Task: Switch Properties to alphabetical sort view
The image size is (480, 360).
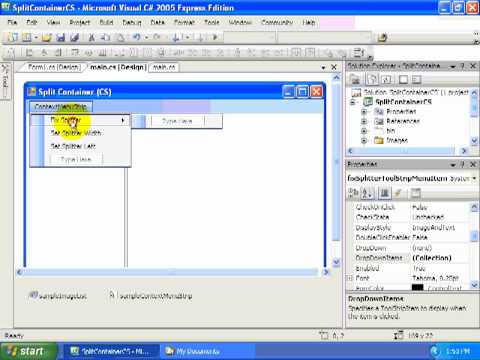Action: (x=368, y=193)
